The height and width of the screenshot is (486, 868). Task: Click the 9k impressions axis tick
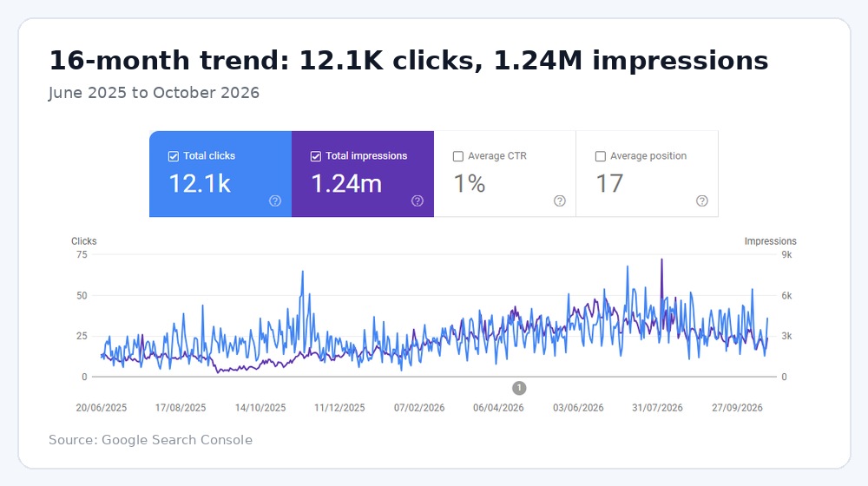(786, 254)
